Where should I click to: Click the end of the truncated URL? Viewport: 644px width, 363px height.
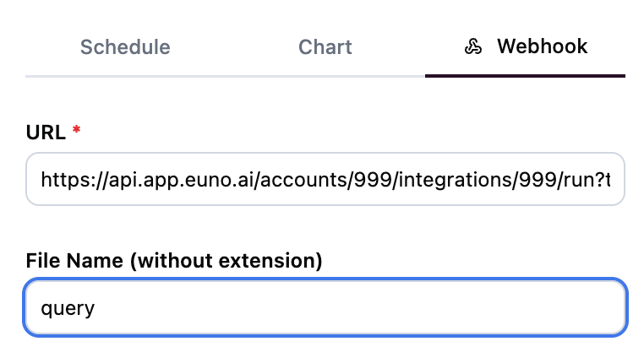click(x=605, y=179)
